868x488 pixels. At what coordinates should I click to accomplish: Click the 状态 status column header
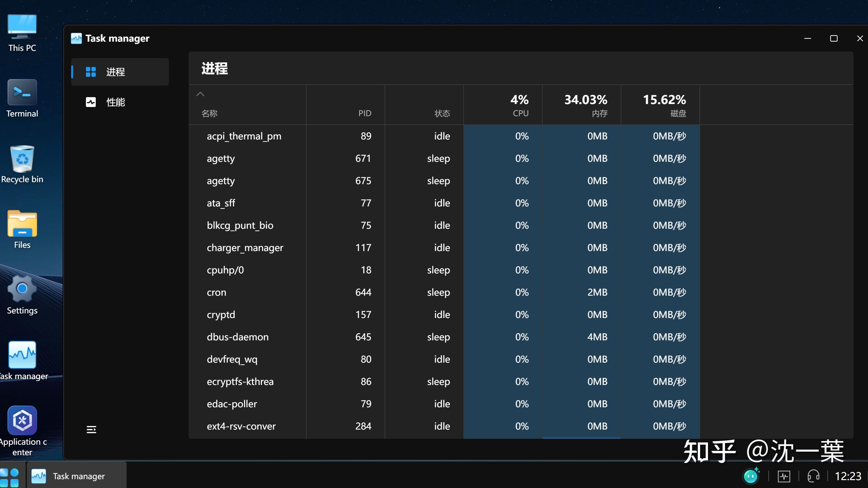(442, 113)
